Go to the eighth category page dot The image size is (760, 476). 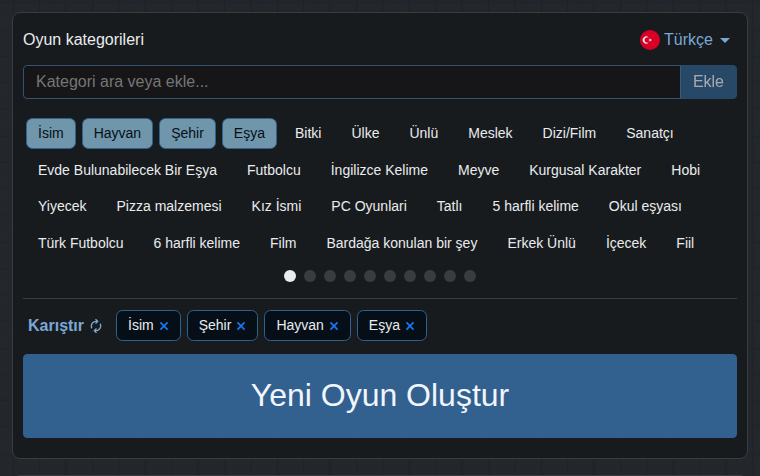(x=430, y=276)
